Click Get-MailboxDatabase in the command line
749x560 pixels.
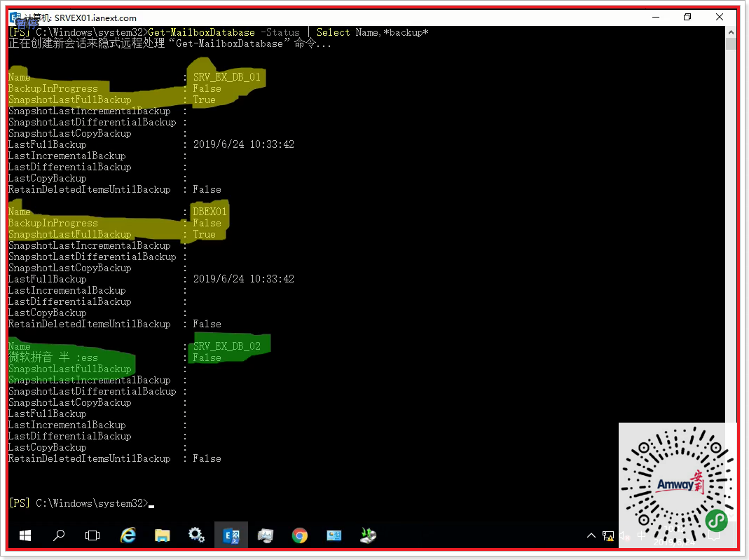point(202,32)
